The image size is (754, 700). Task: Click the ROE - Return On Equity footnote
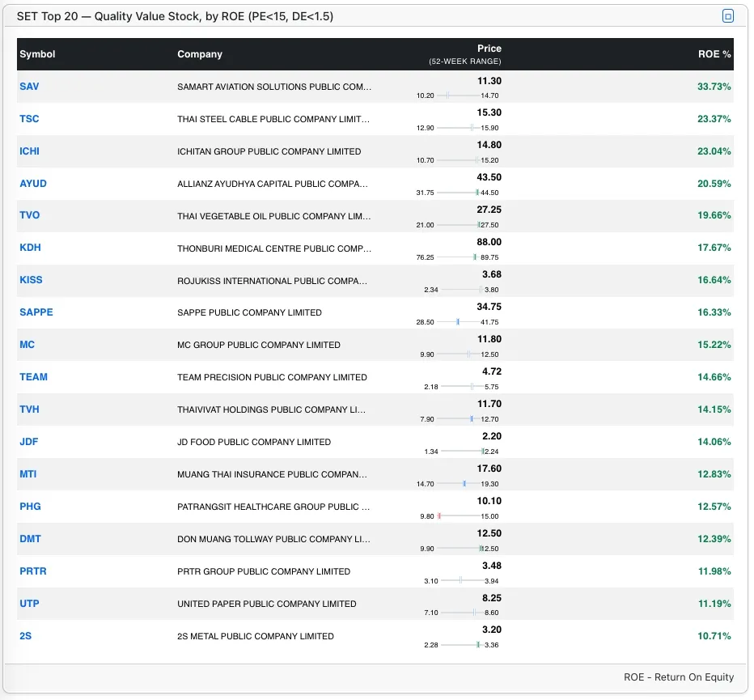click(679, 677)
